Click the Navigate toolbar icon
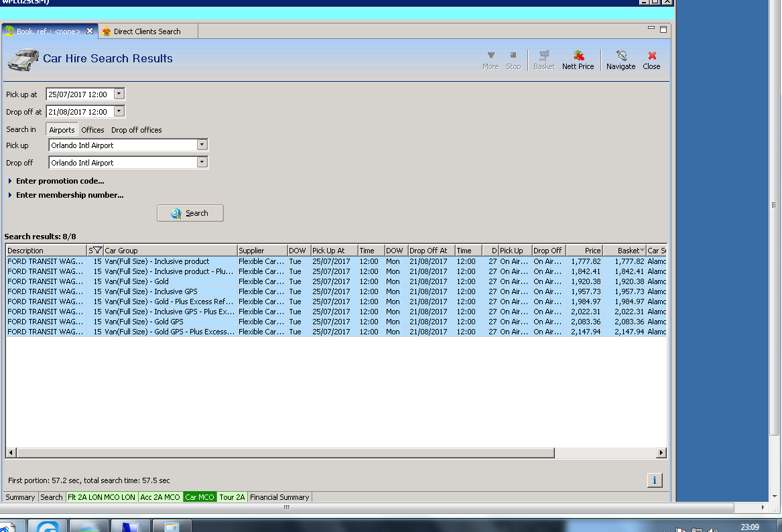 click(621, 56)
